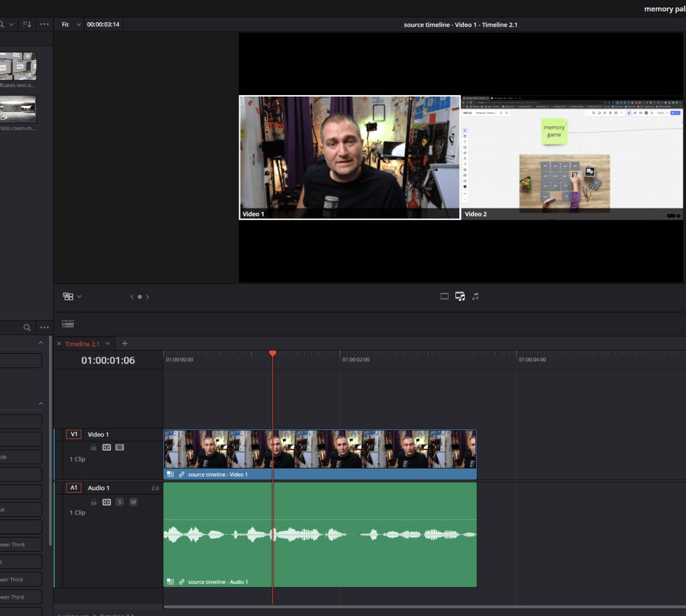The width and height of the screenshot is (686, 616).
Task: Lock the Video 1 track
Action: pos(94,447)
